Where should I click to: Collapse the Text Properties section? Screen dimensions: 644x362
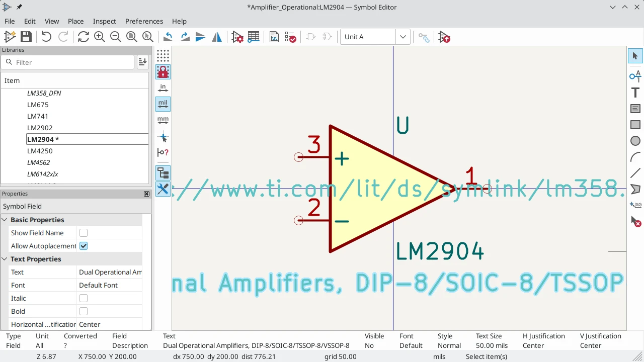coord(5,259)
